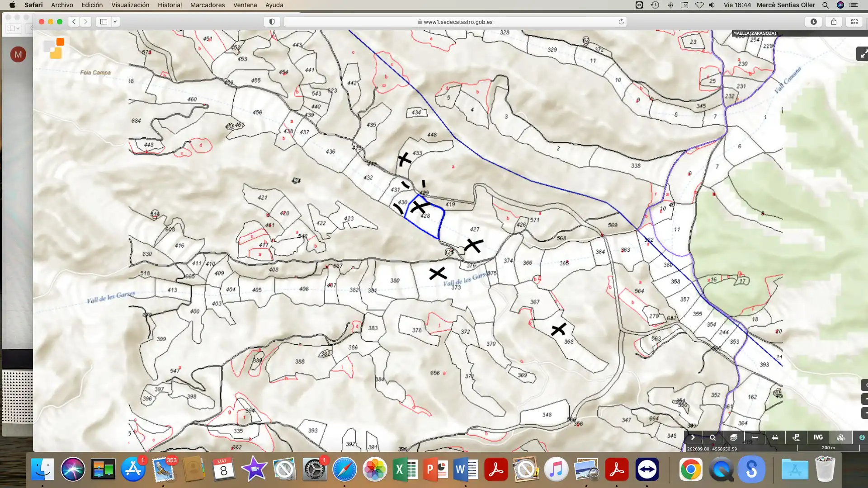
Task: Open the Edición menu
Action: click(92, 5)
